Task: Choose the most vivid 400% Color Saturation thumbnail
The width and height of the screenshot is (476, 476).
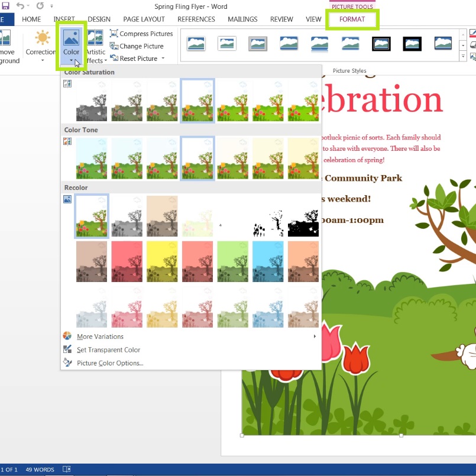Action: point(303,101)
